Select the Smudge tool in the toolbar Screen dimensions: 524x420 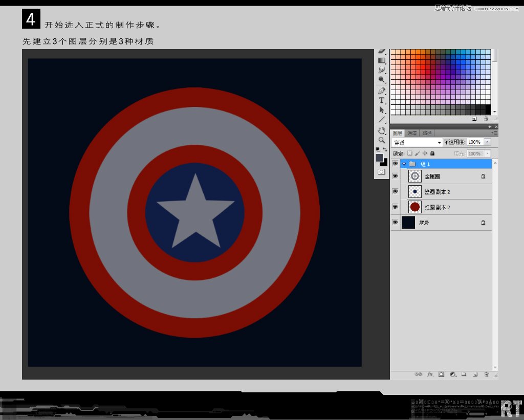(x=382, y=70)
